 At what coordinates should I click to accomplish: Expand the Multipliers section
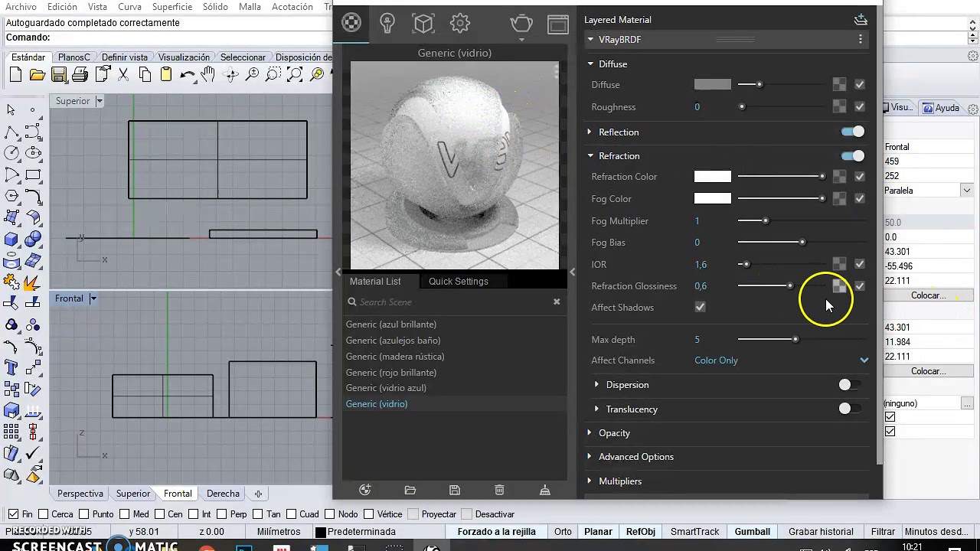click(590, 481)
